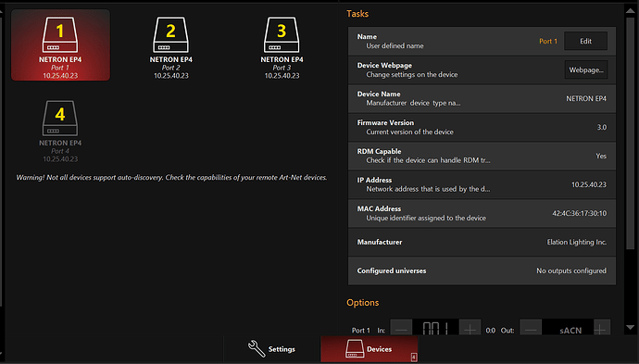Click IP Address value 10.25.40.23 in Tasks
Image resolution: width=639 pixels, height=364 pixels.
(588, 184)
